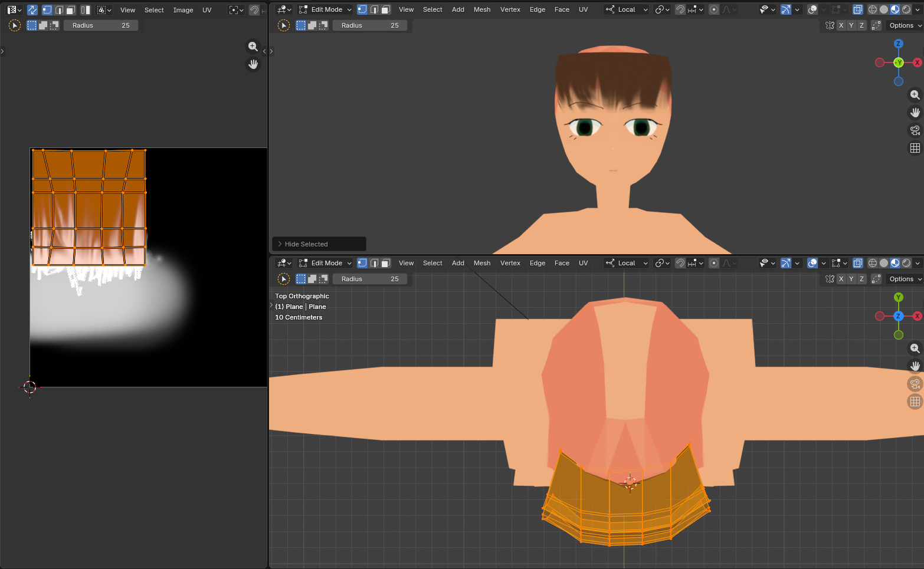Click zoom gizmo in top viewport
Viewport: 924px width, 569px height.
click(915, 95)
